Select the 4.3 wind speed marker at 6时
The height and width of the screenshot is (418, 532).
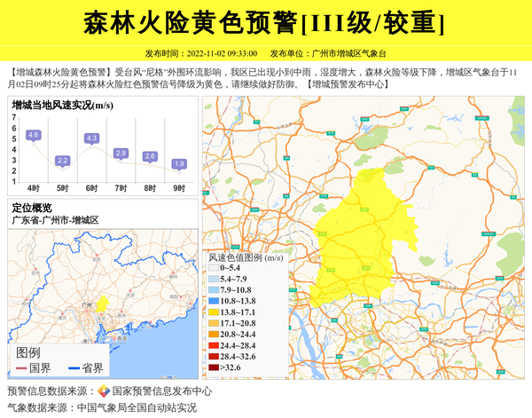pyautogui.click(x=91, y=138)
